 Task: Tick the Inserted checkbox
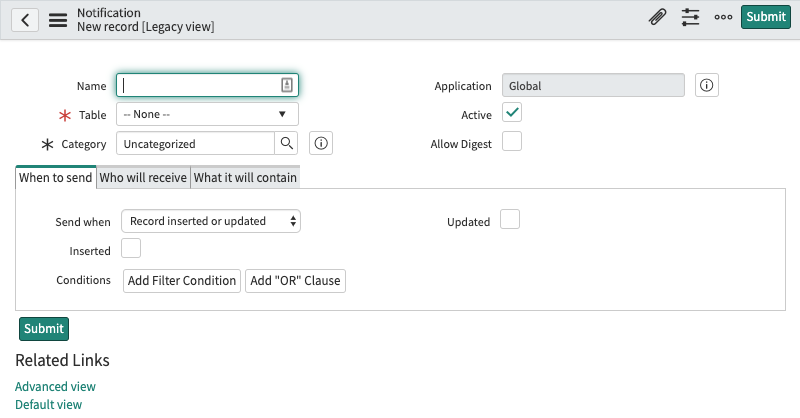click(131, 248)
